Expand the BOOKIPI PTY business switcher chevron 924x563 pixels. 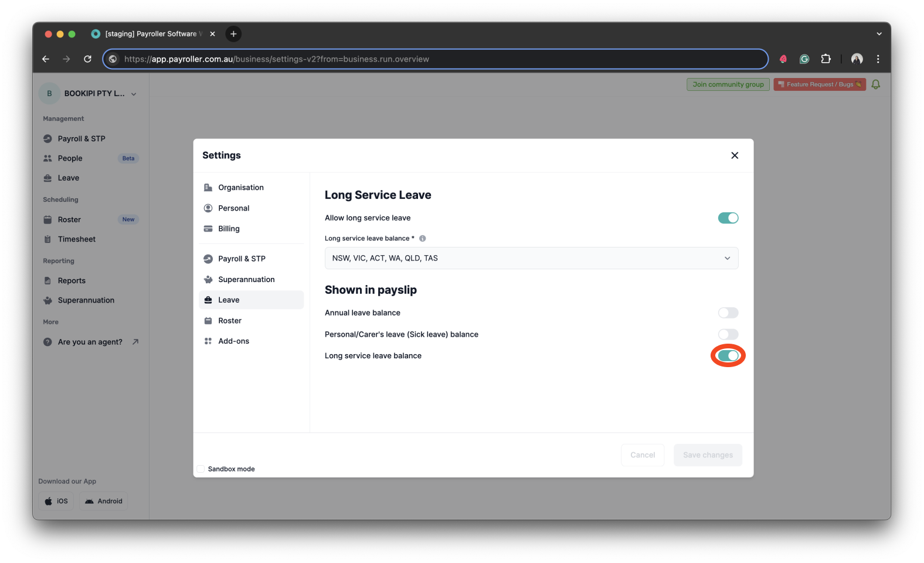pyautogui.click(x=134, y=94)
